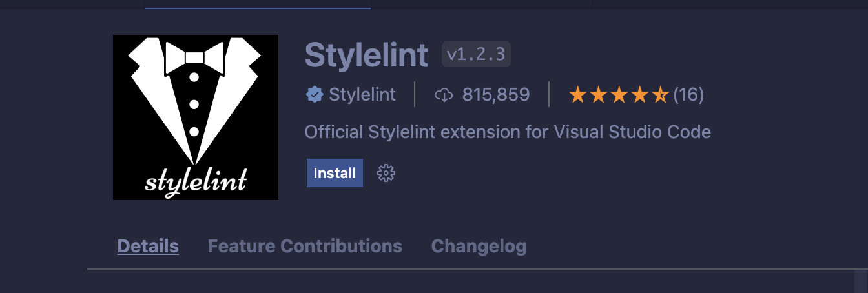Viewport: 868px width, 293px height.
Task: Click the scrollbar at the bottom right
Action: coord(860,281)
